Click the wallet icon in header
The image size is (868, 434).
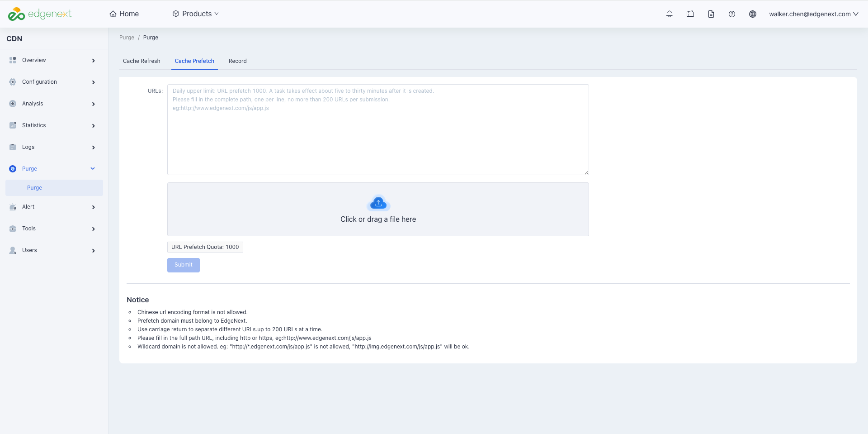tap(690, 14)
